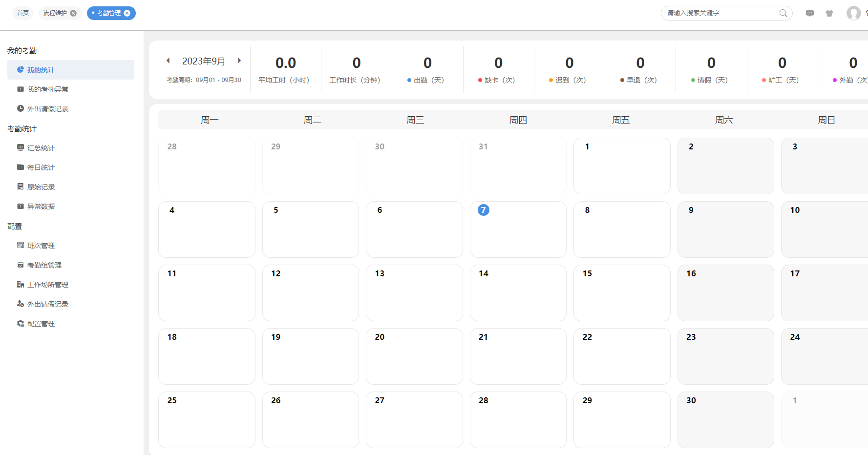Open 汇总统计 via its sidebar icon

pos(21,147)
